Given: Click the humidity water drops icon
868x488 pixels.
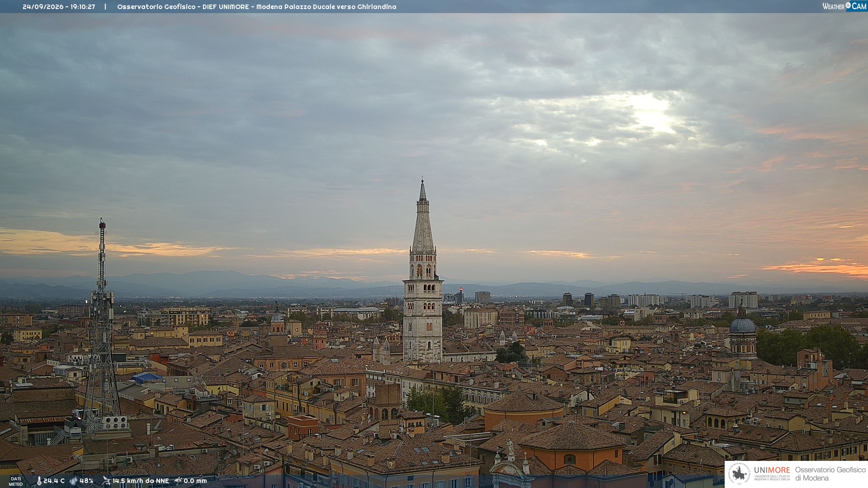Looking at the screenshot, I should tap(73, 481).
